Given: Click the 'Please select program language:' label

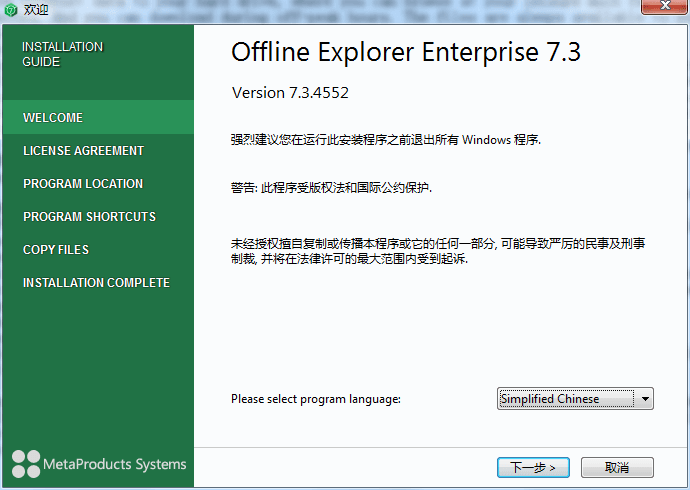Looking at the screenshot, I should pyautogui.click(x=316, y=399).
